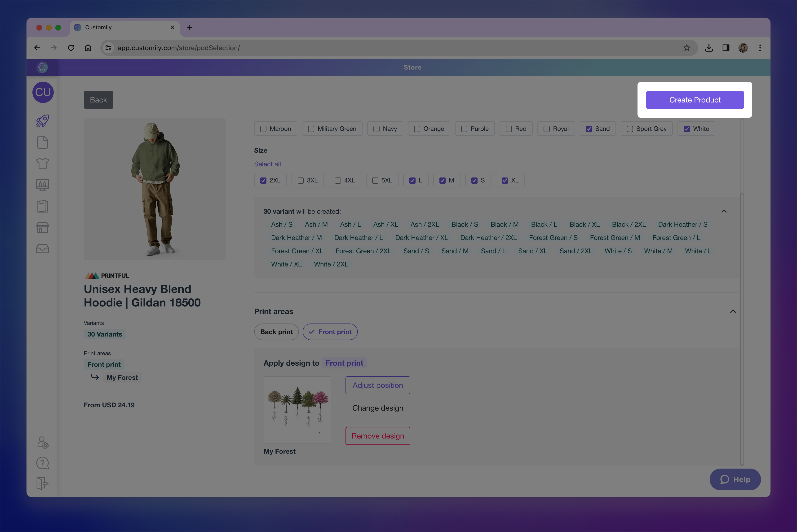Enable the 5XL size checkbox

[375, 180]
